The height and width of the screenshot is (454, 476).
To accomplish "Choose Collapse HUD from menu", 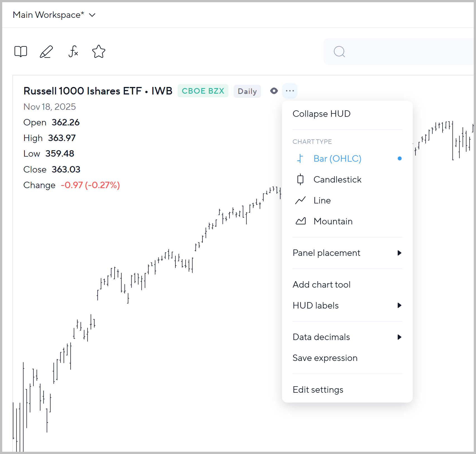I will [x=321, y=114].
